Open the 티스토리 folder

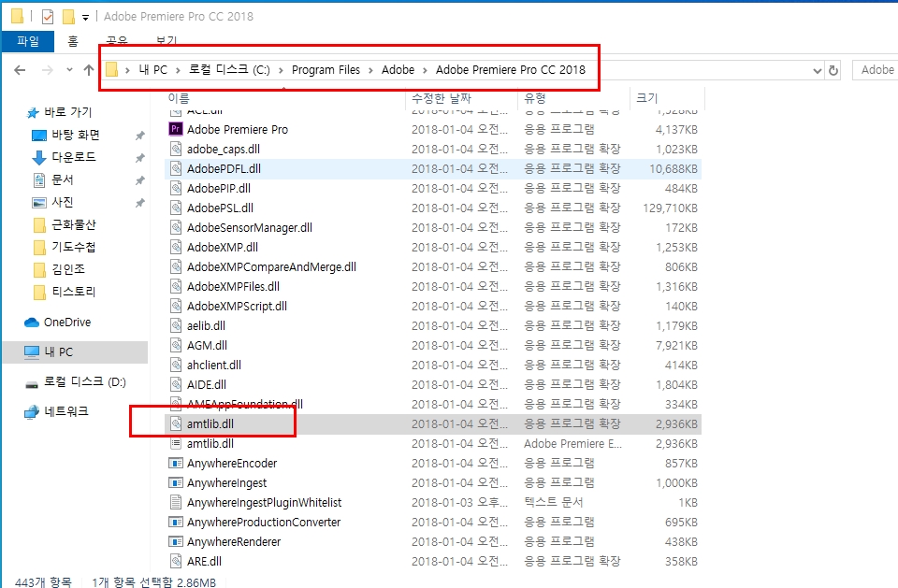73,292
